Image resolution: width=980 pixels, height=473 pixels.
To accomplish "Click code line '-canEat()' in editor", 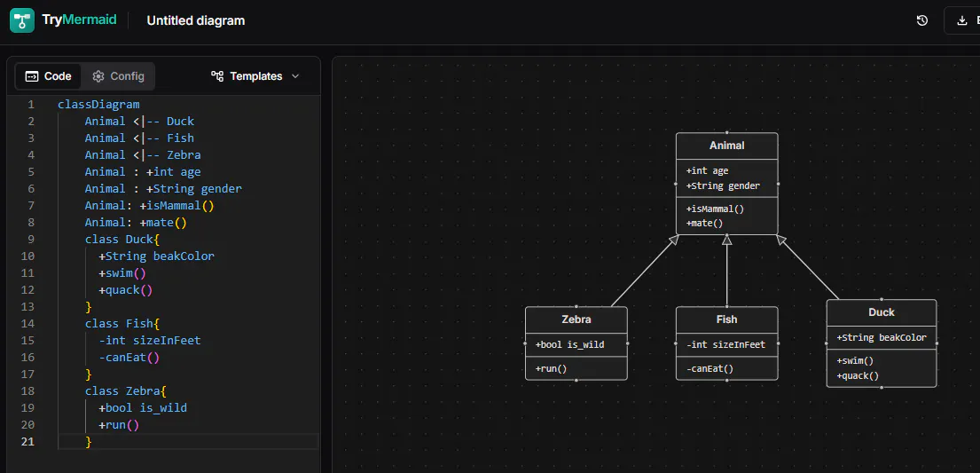I will point(129,358).
